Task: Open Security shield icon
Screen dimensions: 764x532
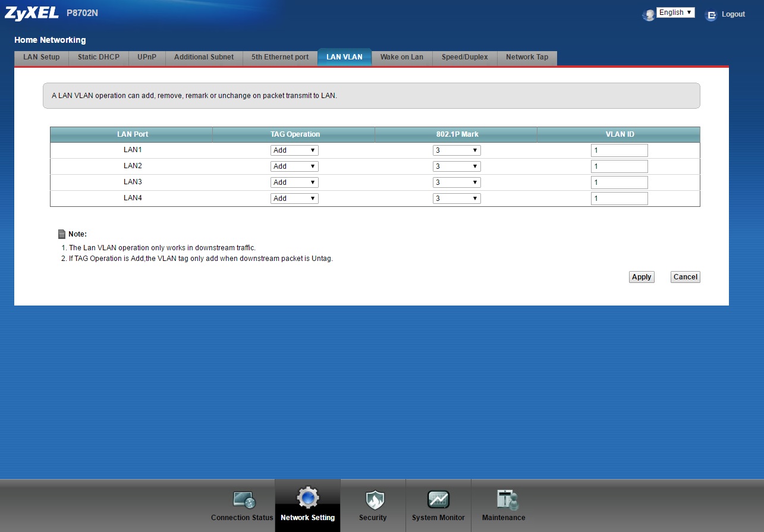Action: tap(375, 500)
